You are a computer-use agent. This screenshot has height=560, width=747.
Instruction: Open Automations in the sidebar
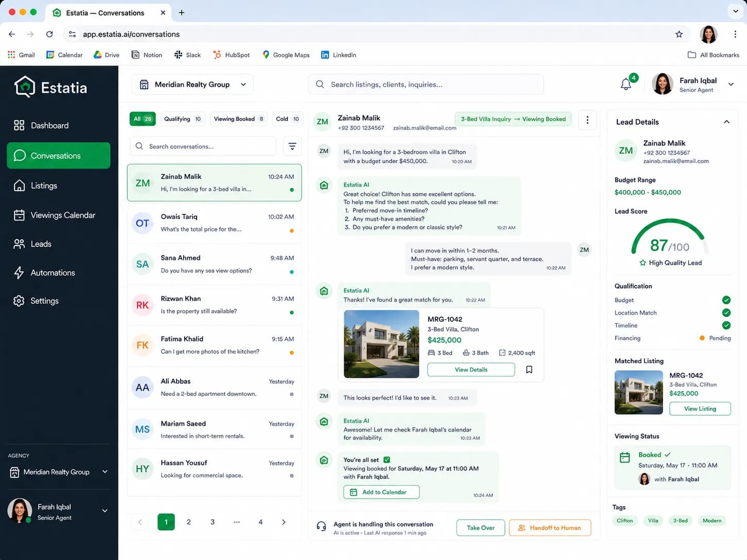pos(59,273)
